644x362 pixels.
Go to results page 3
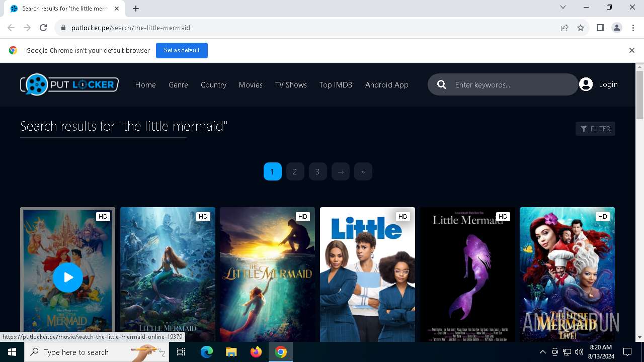(317, 171)
